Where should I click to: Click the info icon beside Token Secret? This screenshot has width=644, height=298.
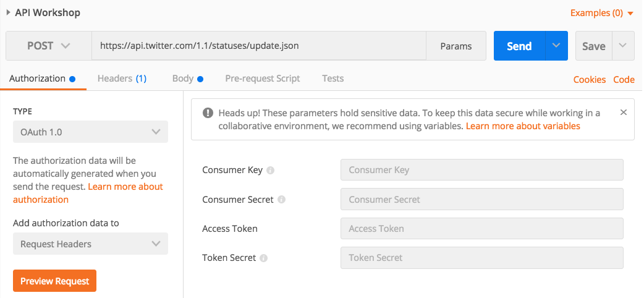264,258
